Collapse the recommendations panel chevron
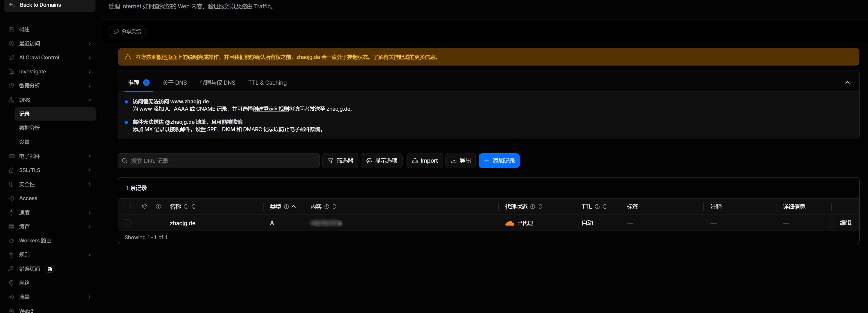 [847, 83]
